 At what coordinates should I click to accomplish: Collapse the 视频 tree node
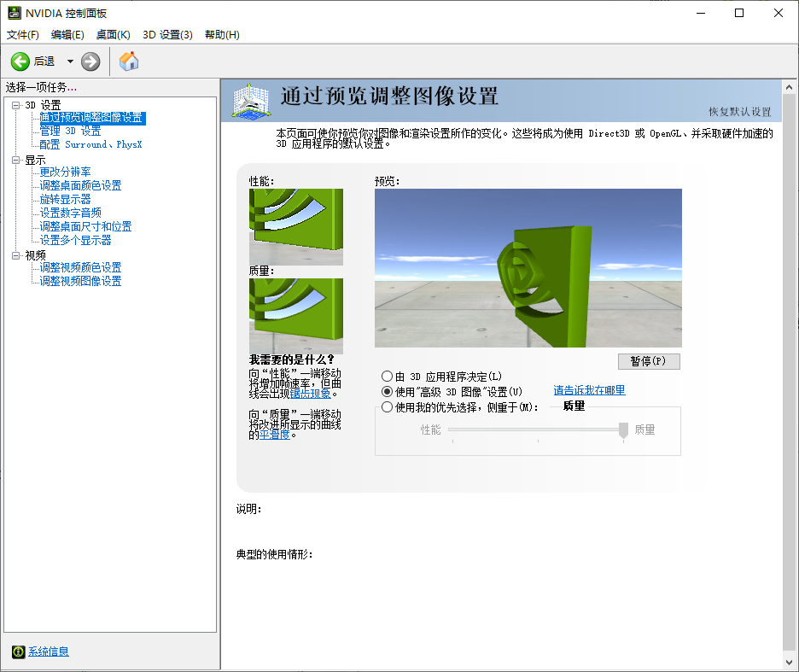click(x=16, y=255)
